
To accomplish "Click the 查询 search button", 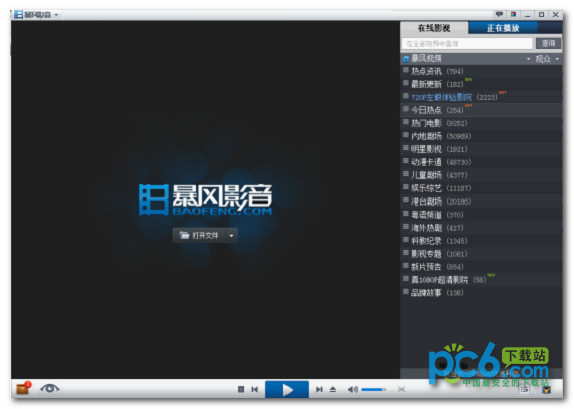I will pos(548,44).
